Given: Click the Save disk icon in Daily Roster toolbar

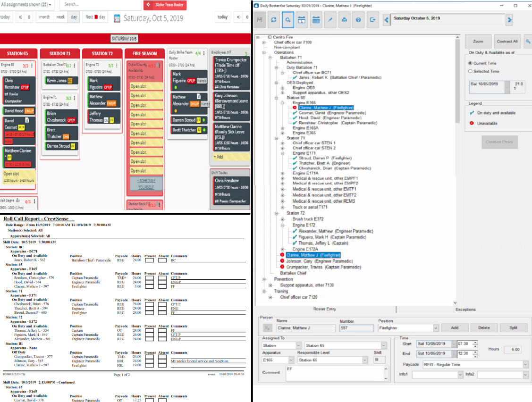Looking at the screenshot, I should tap(260, 20).
